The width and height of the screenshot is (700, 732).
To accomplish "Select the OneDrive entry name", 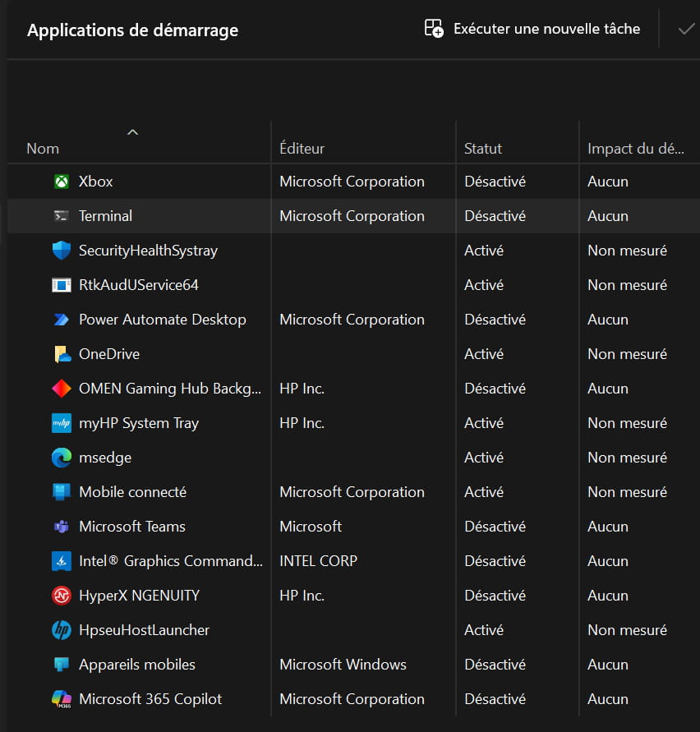I will pyautogui.click(x=109, y=354).
